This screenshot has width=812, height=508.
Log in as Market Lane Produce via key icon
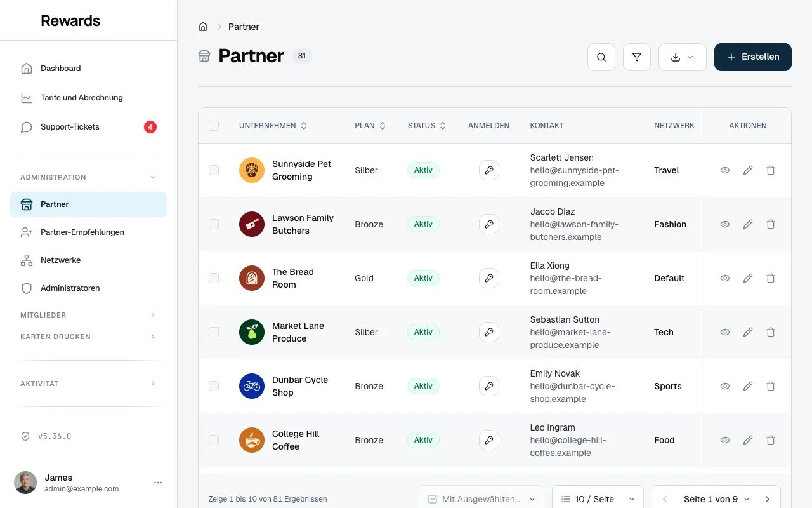tap(489, 332)
